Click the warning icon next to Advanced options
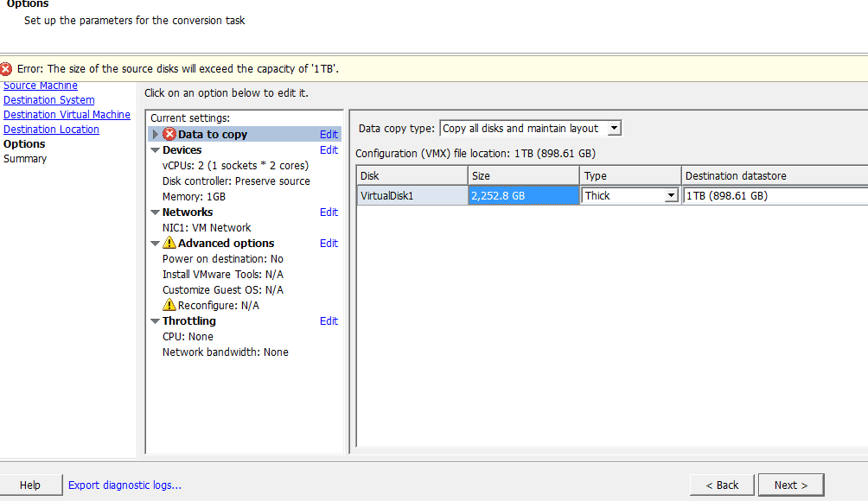Viewport: 868px width, 501px height. click(x=169, y=243)
